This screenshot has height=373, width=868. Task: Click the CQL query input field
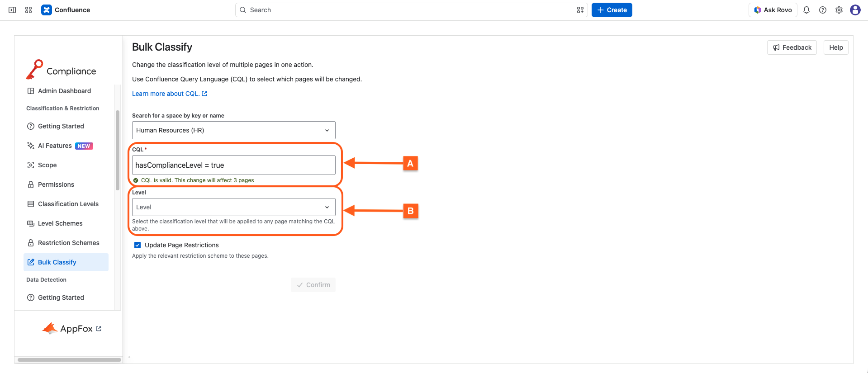coord(234,165)
